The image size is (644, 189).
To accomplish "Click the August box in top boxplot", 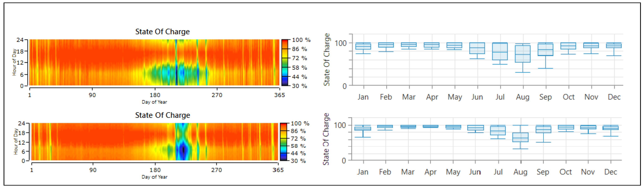I will tap(523, 54).
